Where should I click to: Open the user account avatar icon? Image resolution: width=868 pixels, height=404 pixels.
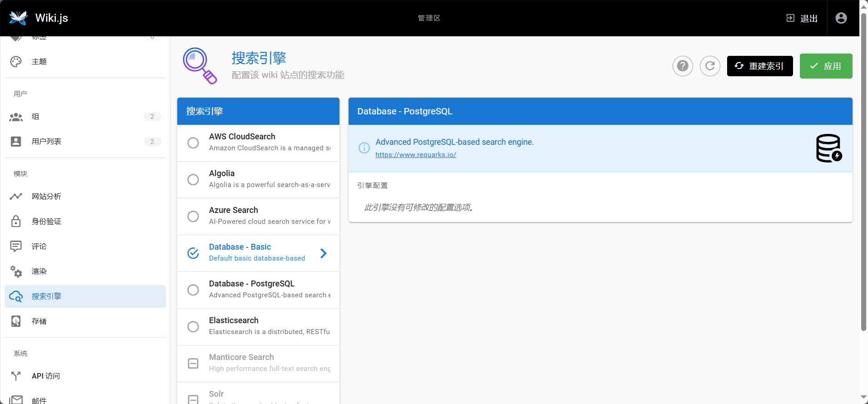[841, 18]
